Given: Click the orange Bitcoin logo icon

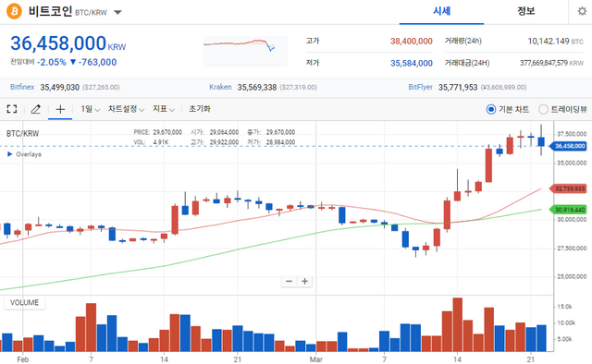Looking at the screenshot, I should (x=15, y=11).
